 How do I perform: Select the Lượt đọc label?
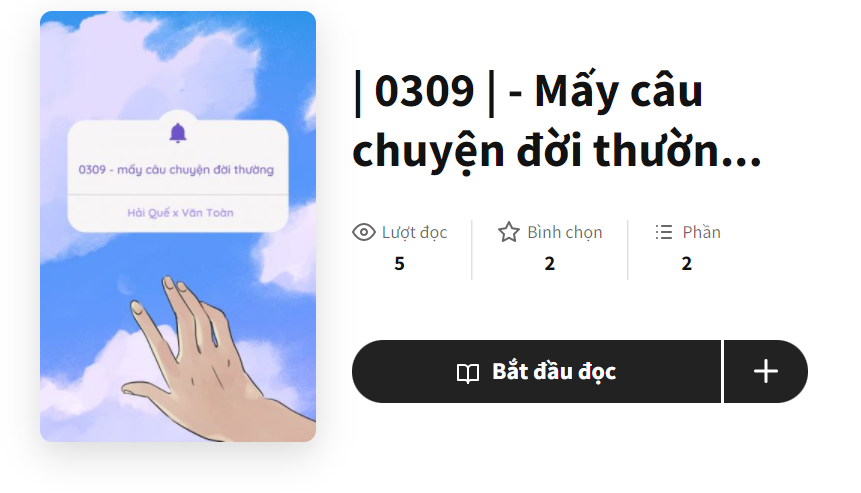pos(415,232)
